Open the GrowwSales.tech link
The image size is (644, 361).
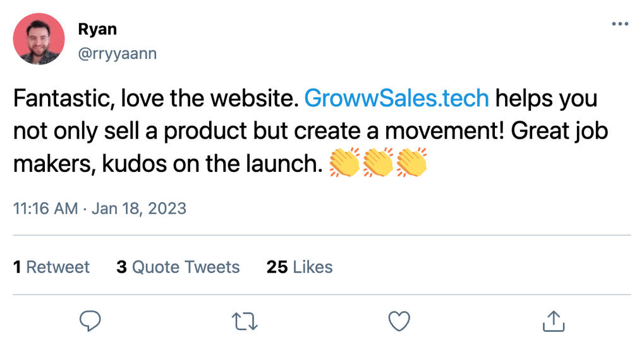396,99
